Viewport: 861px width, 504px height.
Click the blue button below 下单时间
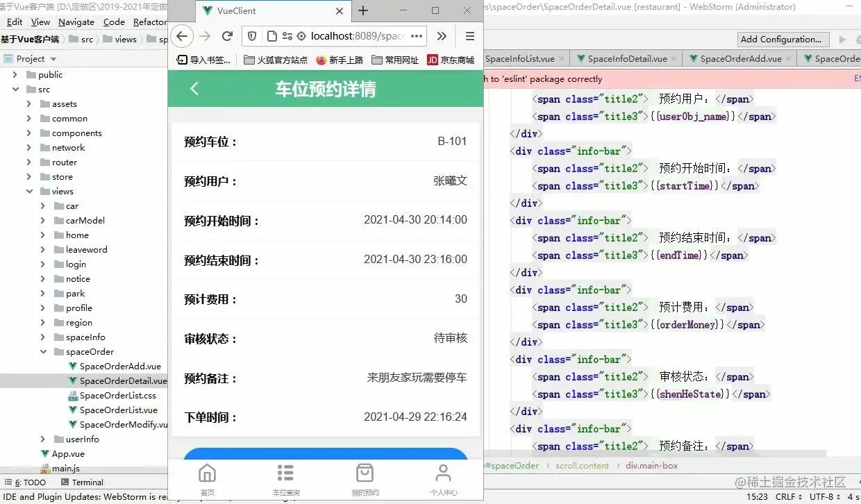[x=325, y=453]
